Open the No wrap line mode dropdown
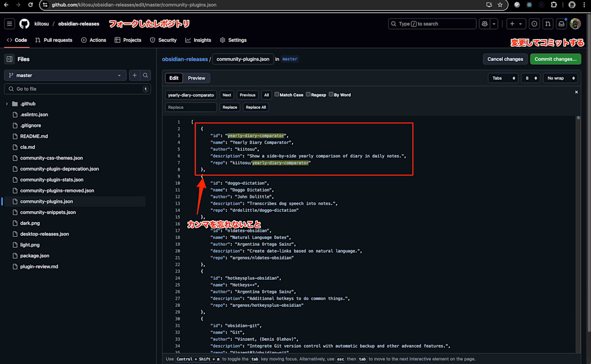The width and height of the screenshot is (591, 364). click(560, 78)
